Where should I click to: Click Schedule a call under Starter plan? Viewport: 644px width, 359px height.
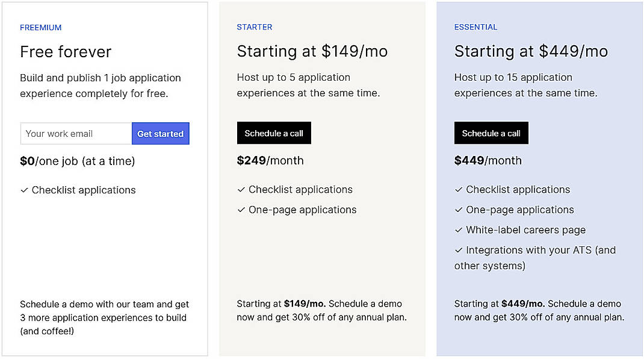tap(274, 133)
